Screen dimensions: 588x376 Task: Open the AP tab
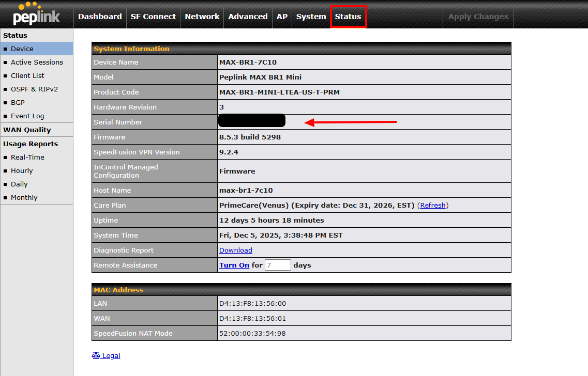pos(282,17)
